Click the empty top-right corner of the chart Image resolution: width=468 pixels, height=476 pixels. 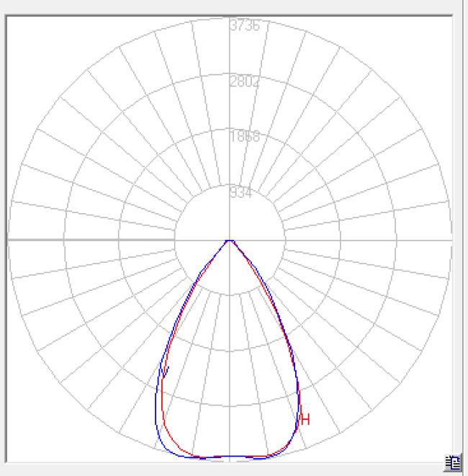click(x=432, y=36)
